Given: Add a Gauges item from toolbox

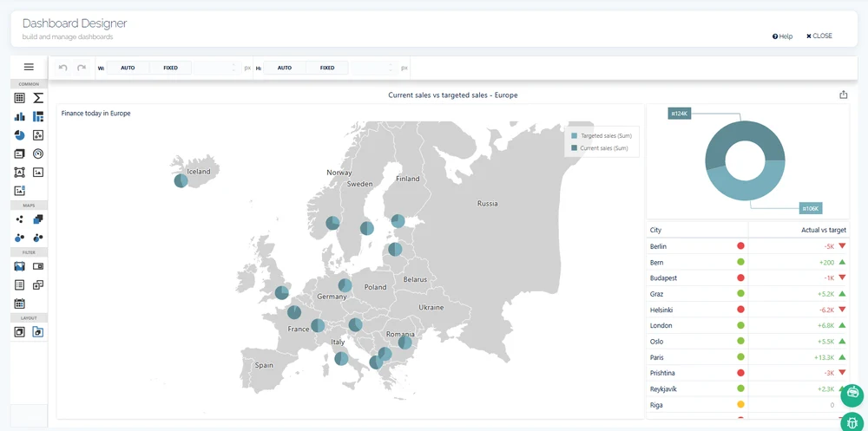Looking at the screenshot, I should (x=38, y=153).
